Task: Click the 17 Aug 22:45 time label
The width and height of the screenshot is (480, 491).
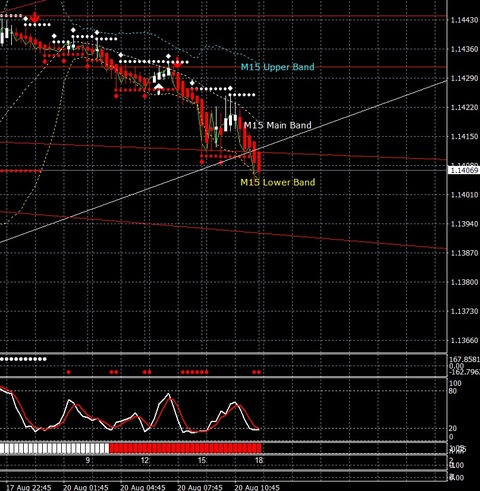Action: 29,487
